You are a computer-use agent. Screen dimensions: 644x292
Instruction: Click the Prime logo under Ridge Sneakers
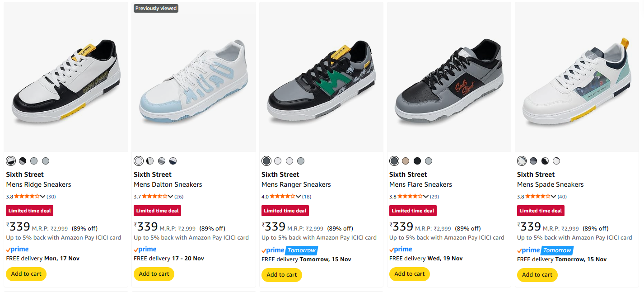(x=17, y=250)
